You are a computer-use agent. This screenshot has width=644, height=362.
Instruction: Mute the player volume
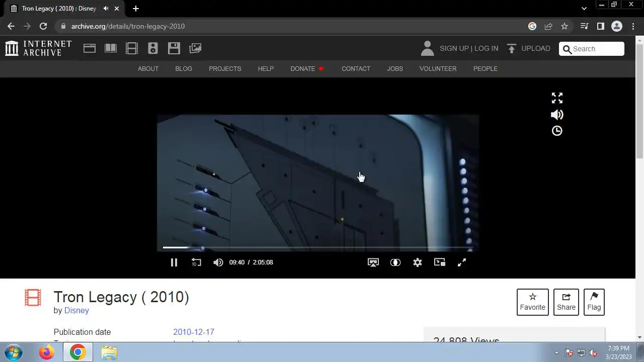coord(218,262)
